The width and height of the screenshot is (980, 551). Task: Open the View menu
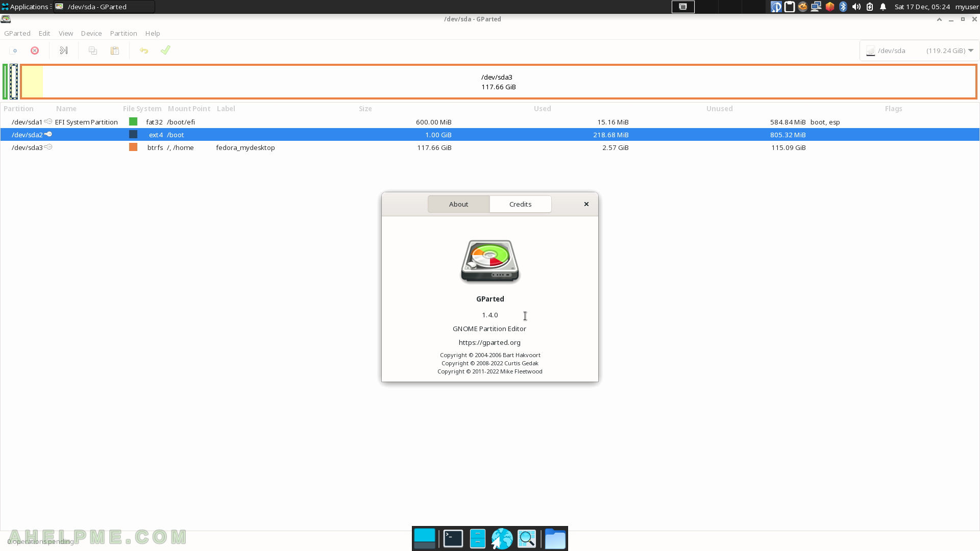(66, 33)
